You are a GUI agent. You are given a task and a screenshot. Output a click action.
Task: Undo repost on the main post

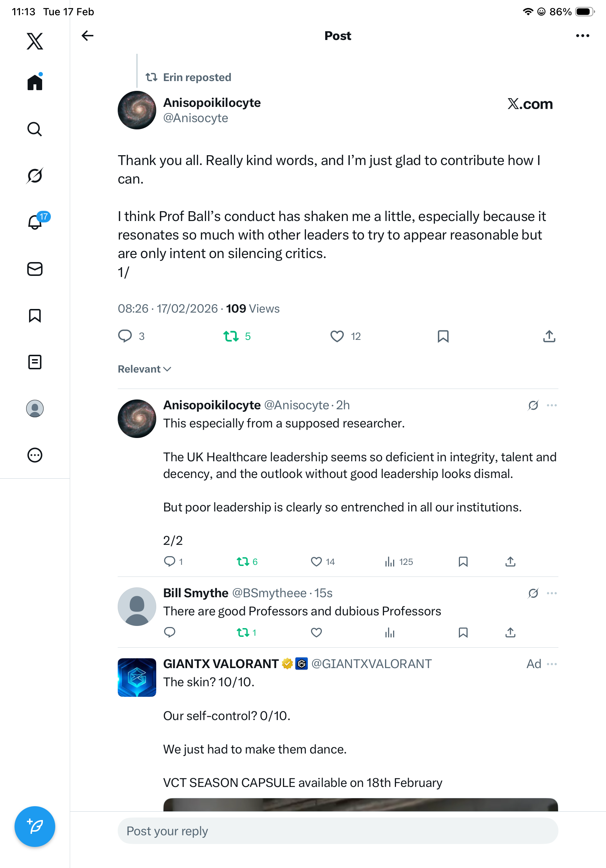tap(231, 336)
